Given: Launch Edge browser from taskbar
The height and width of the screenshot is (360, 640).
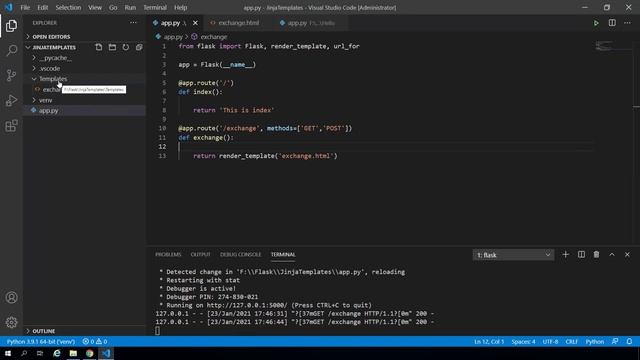Looking at the screenshot, I should pos(57,353).
